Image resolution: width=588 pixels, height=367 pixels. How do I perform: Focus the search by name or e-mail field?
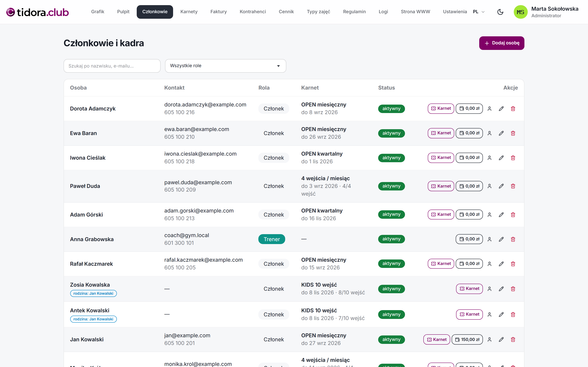pos(112,66)
